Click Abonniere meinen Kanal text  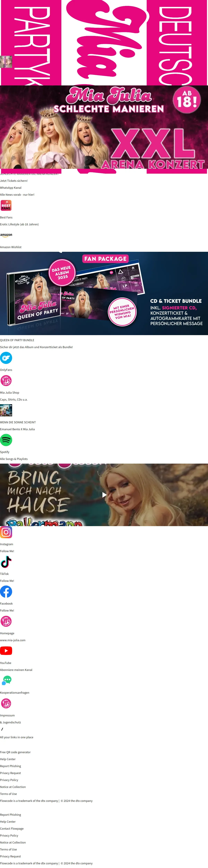pyautogui.click(x=16, y=670)
